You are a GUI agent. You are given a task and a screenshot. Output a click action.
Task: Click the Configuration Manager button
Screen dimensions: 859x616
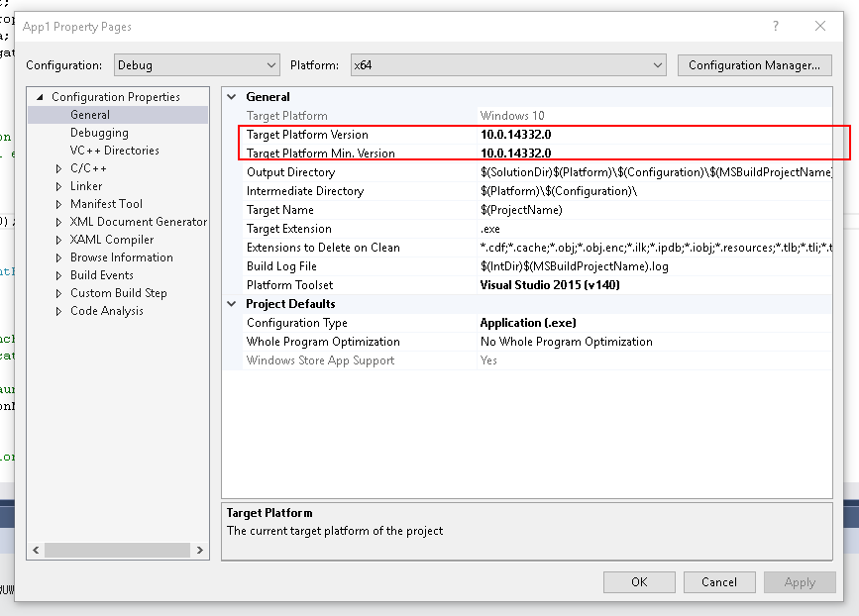click(x=754, y=65)
